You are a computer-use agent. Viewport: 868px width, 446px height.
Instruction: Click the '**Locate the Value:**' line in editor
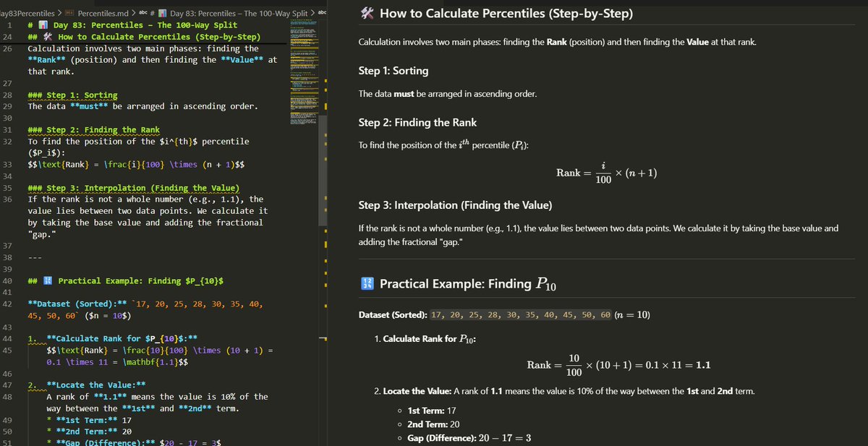point(96,385)
